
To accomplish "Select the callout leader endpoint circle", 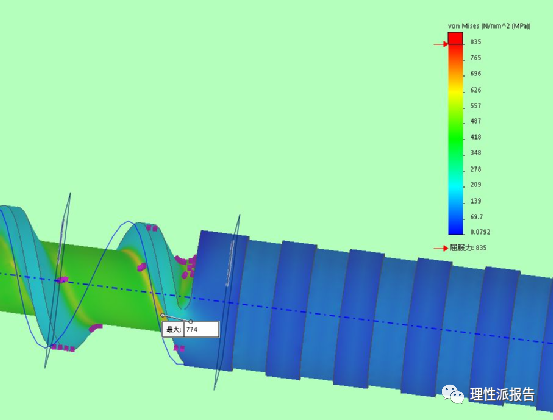I will (x=191, y=321).
